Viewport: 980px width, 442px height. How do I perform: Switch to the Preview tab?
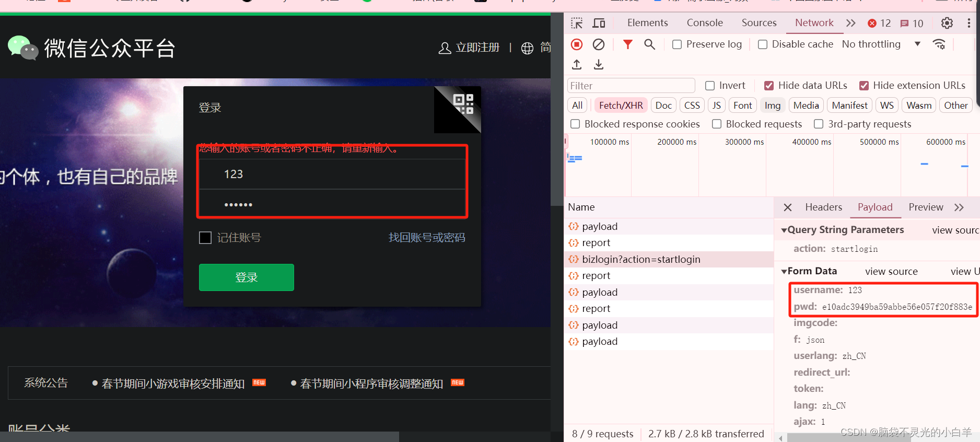(x=926, y=207)
